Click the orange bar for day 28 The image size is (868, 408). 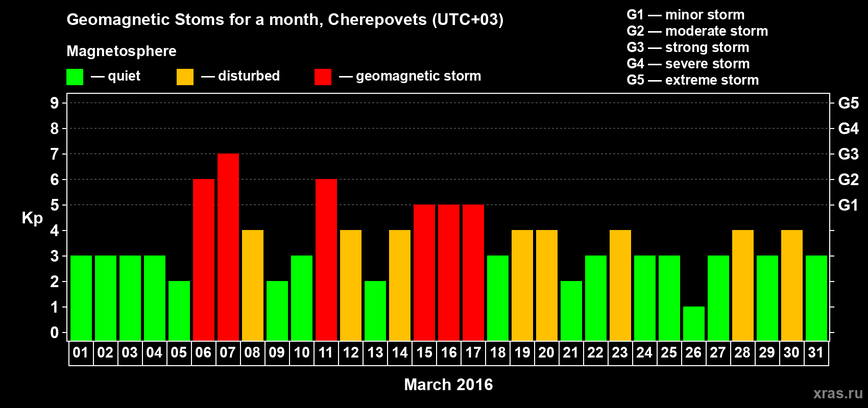coord(743,286)
